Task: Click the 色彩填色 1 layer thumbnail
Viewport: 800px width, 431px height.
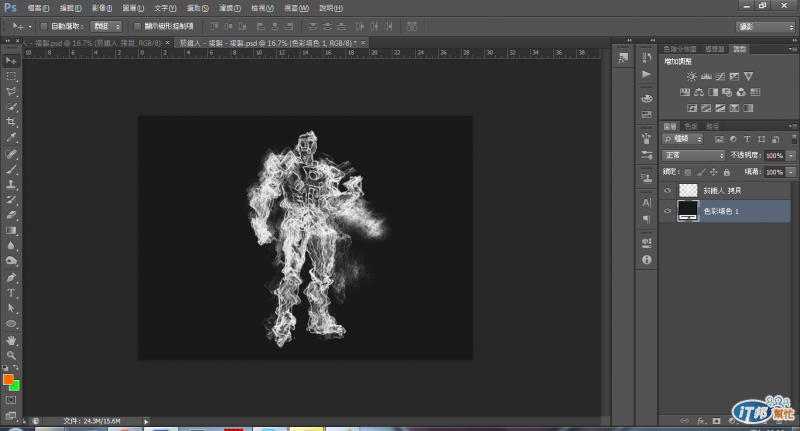Action: click(x=688, y=211)
